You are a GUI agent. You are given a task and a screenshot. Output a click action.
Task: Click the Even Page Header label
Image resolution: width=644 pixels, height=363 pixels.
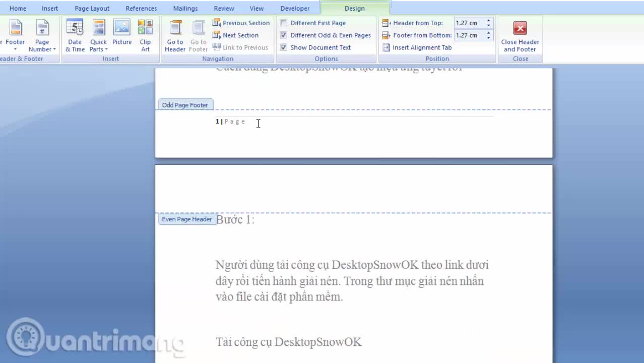coord(187,219)
